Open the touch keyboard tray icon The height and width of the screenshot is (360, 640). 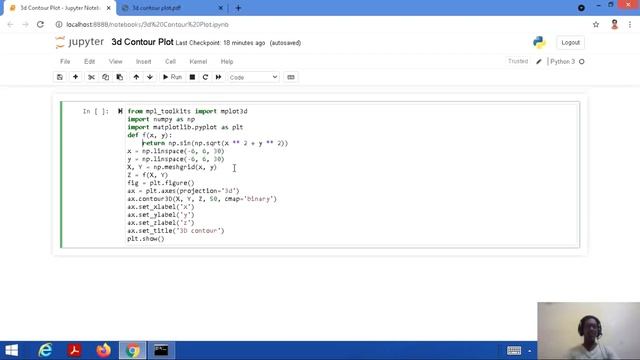pyautogui.click(x=514, y=351)
